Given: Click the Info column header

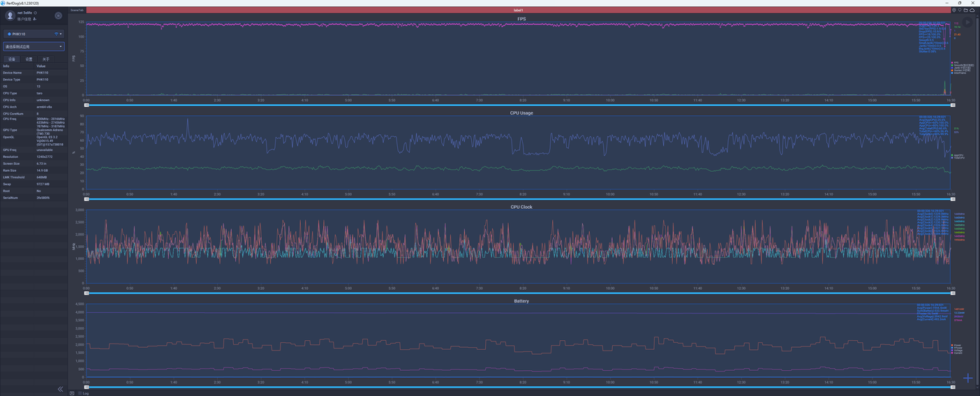Looking at the screenshot, I should 6,66.
